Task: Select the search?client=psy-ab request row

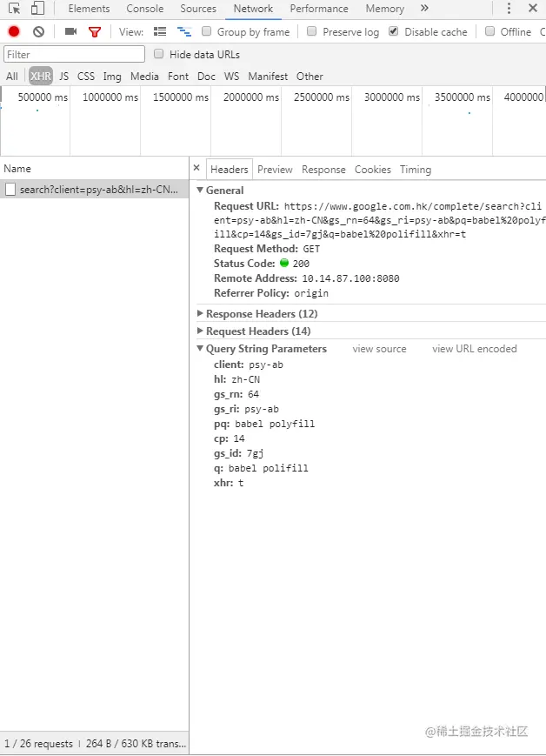Action: [95, 190]
